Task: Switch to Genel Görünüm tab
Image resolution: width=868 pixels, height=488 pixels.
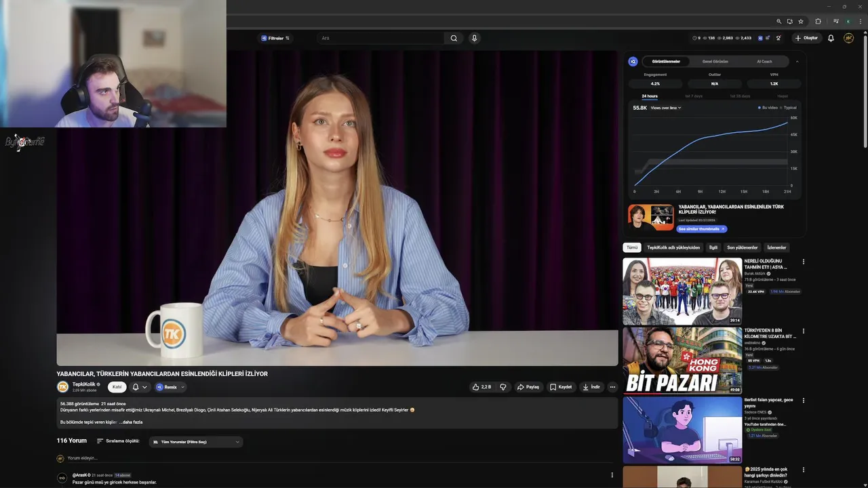Action: 715,61
